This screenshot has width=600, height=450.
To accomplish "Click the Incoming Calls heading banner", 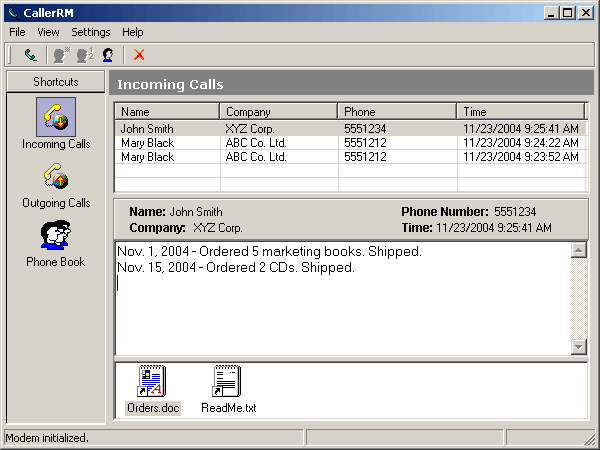I will pos(351,83).
